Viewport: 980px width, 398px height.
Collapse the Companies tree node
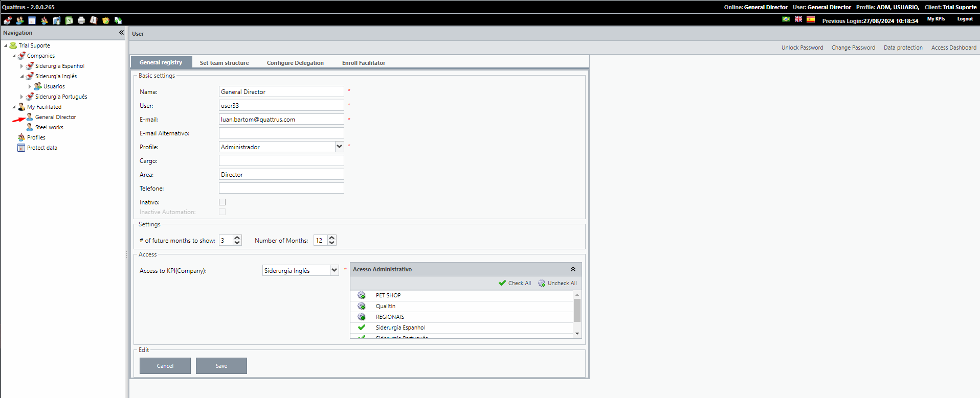(14, 56)
